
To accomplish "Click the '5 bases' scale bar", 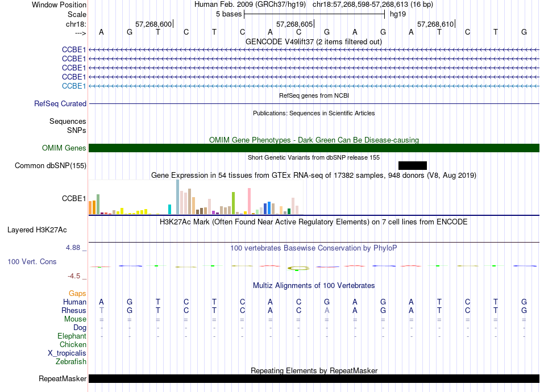I will click(314, 14).
